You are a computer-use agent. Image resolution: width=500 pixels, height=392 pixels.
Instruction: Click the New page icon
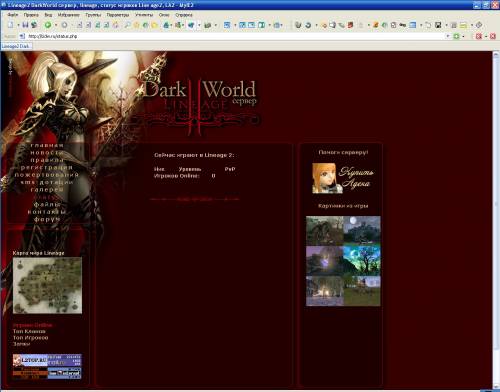(11, 25)
